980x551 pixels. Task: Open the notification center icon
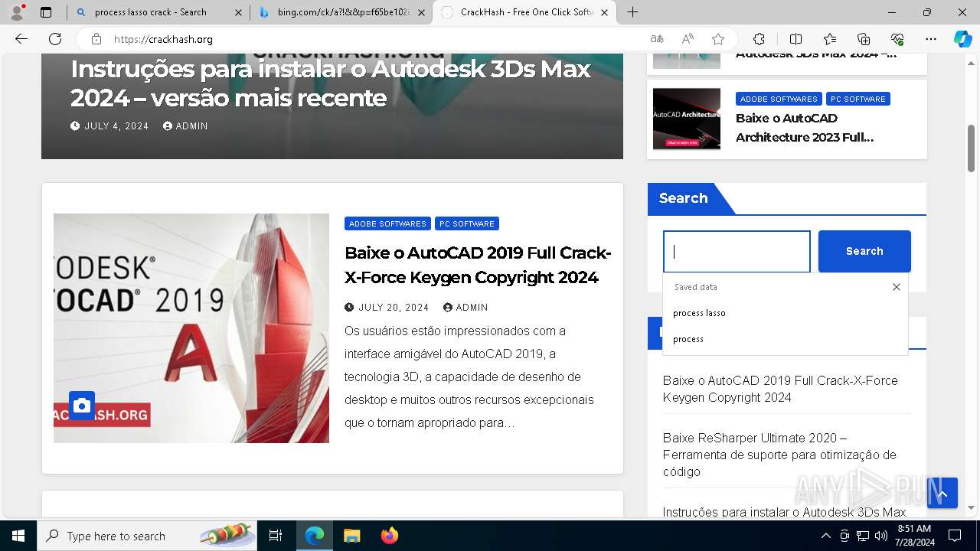tap(955, 536)
